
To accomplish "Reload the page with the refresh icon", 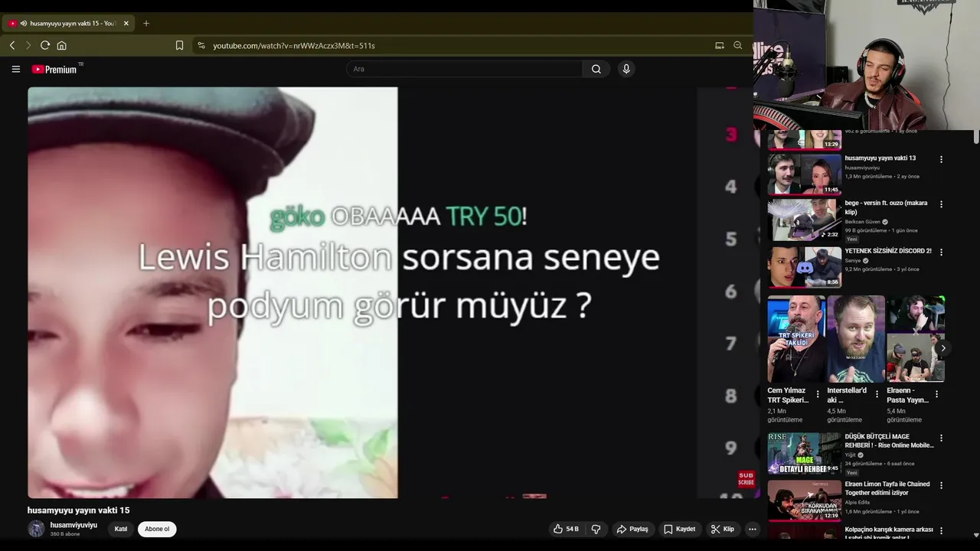I will click(x=45, y=45).
